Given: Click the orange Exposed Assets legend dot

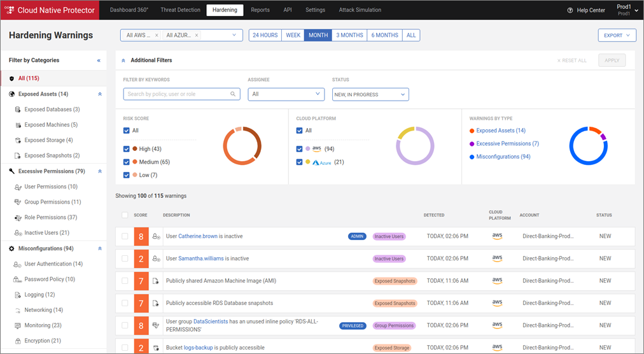Looking at the screenshot, I should tap(472, 131).
